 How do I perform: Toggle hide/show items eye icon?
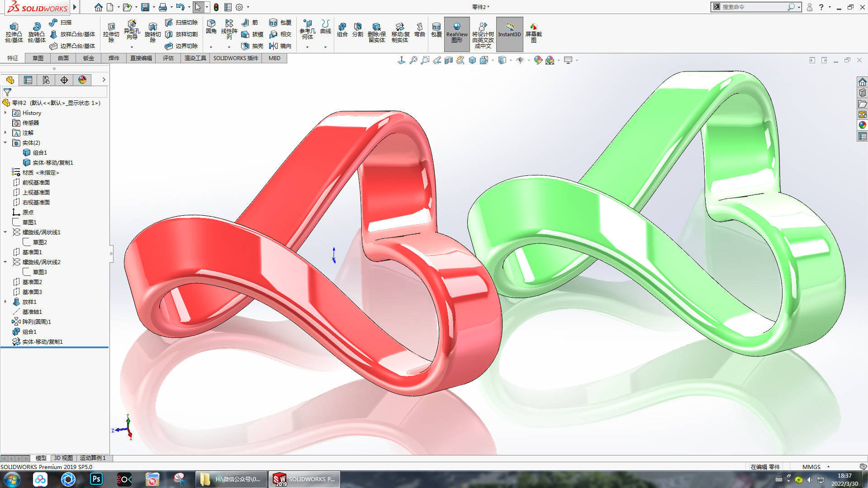coord(520,60)
